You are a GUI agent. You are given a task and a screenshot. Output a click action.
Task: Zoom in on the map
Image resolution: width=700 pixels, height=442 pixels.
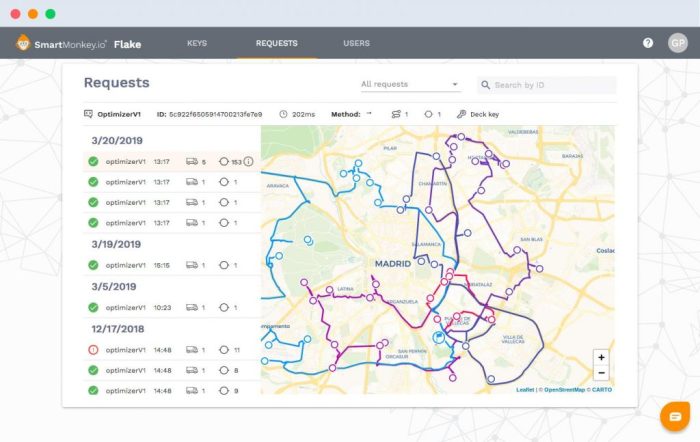[x=600, y=357]
